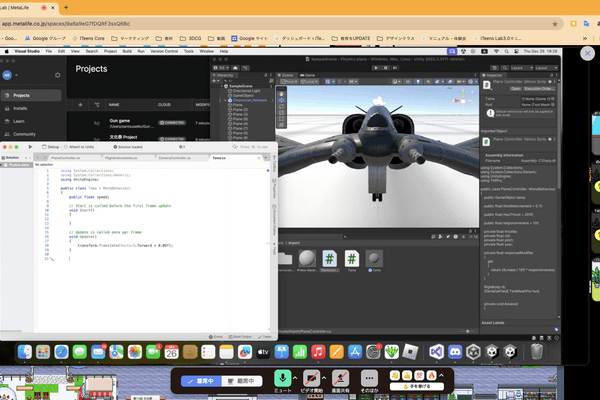Toggle scene audio icon in Scene toolbar
Image resolution: width=600 pixels, height=400 pixels.
tap(428, 82)
